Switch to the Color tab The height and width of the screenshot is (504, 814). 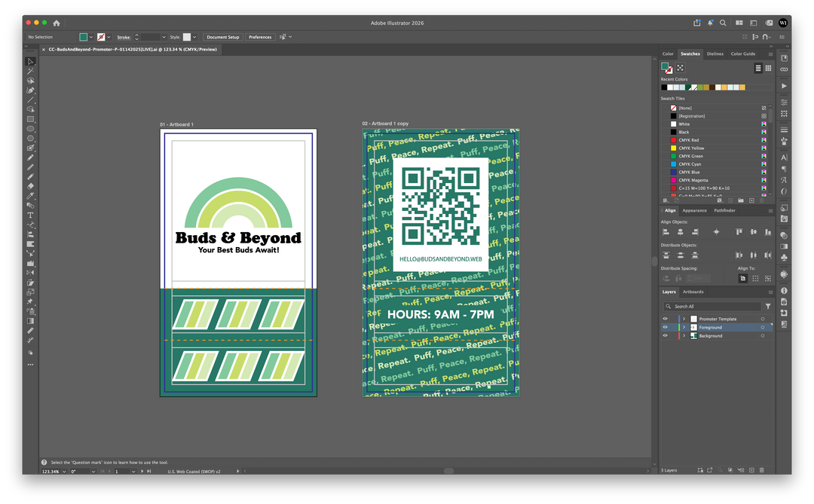(668, 53)
